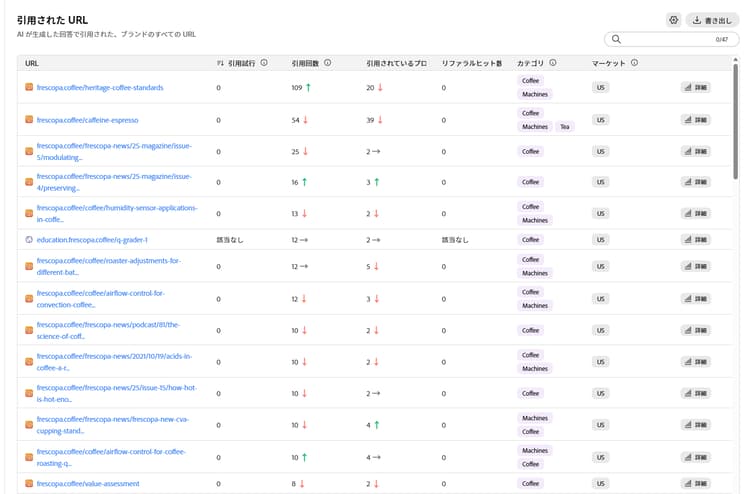This screenshot has height=494, width=750.
Task: Open humidity-sensor-applications URL link
Action: click(117, 214)
